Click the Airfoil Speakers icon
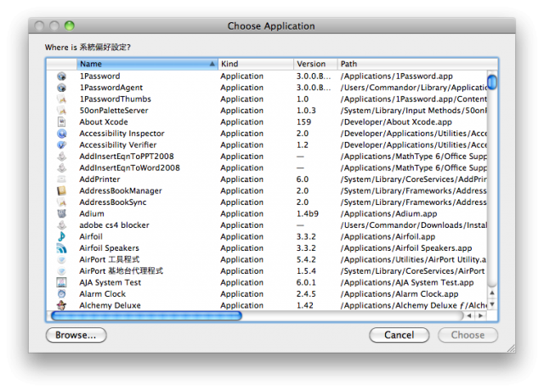 click(62, 248)
